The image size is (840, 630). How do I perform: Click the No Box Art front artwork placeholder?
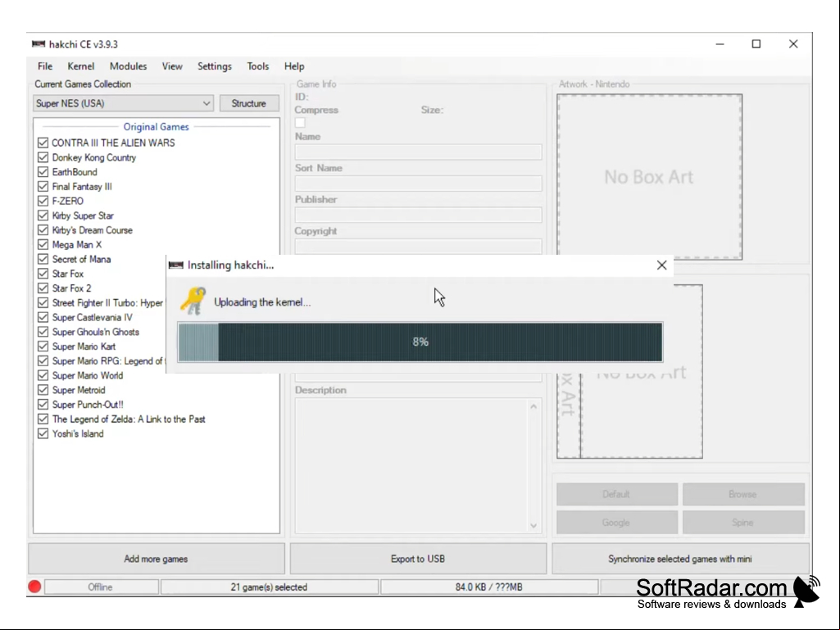tap(649, 177)
